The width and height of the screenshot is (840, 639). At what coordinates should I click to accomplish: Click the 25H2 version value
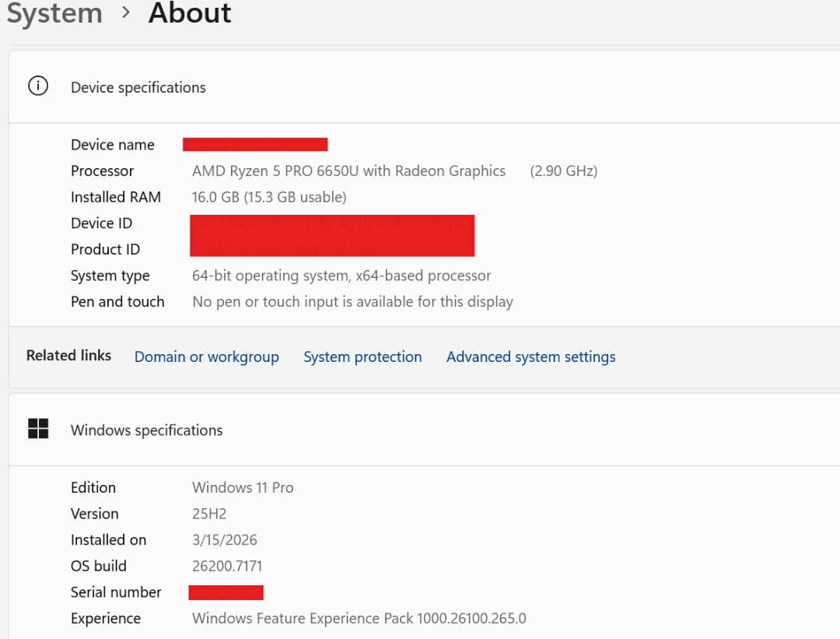[209, 514]
